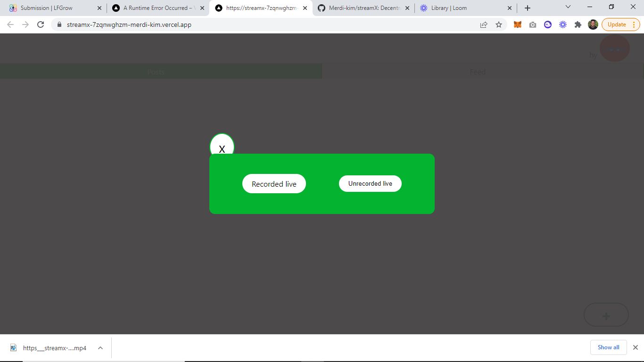Viewport: 644px width, 362px height.
Task: Open the Chrome profile picture
Action: coord(593,25)
